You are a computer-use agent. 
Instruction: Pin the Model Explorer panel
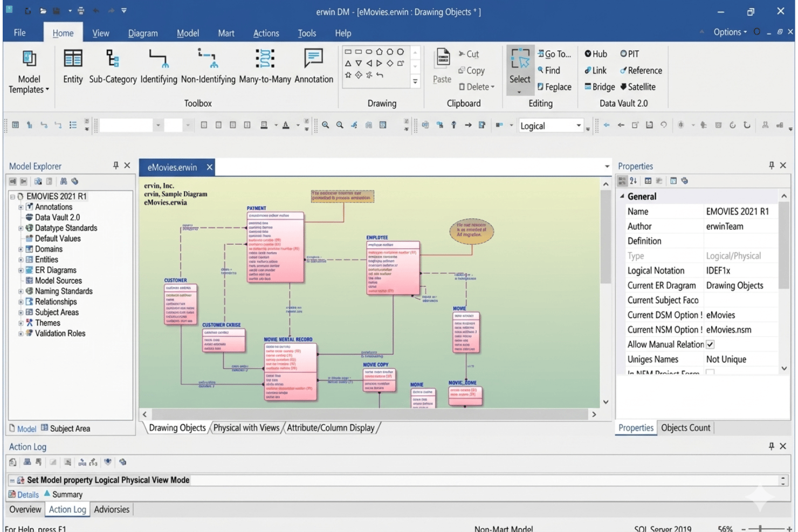tap(115, 165)
